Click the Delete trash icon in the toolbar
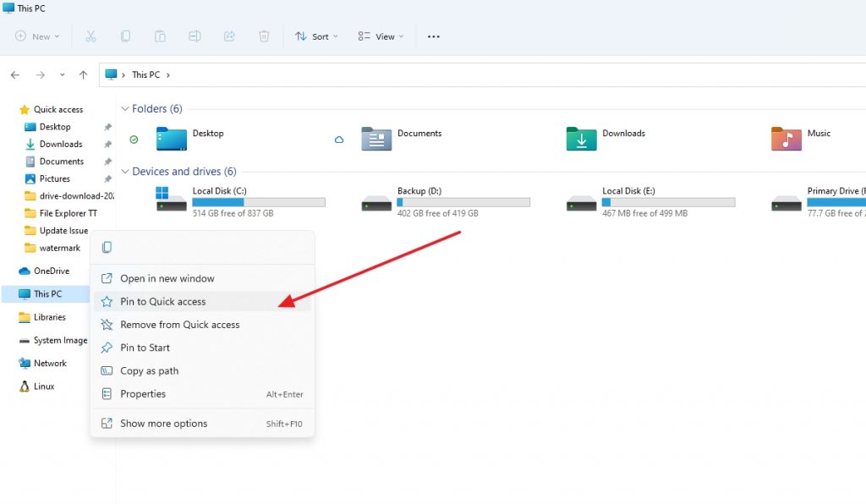Screen dimensions: 866x504 coord(262,36)
